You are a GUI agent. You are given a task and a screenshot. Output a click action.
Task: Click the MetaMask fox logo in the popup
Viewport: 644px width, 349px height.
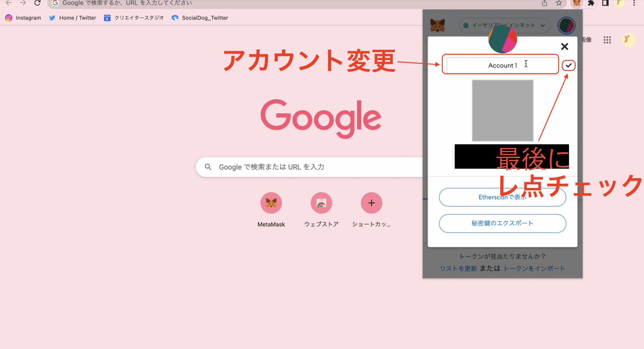pyautogui.click(x=437, y=25)
